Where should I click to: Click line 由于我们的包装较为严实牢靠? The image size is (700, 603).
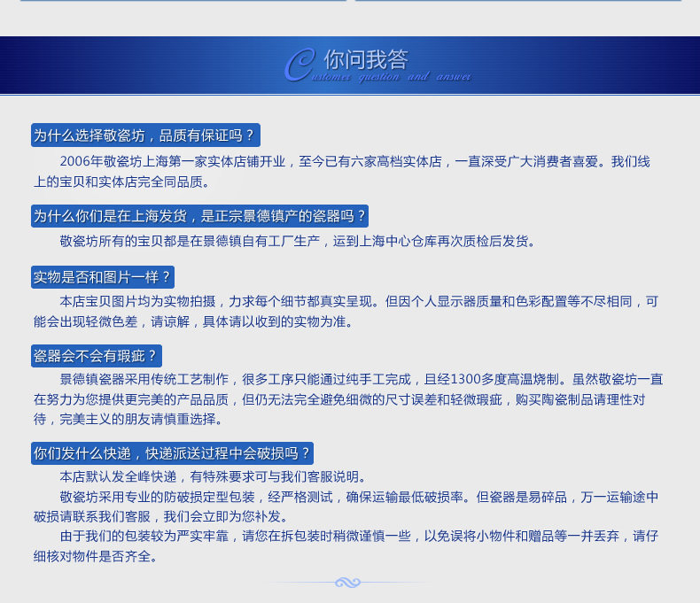click(359, 536)
